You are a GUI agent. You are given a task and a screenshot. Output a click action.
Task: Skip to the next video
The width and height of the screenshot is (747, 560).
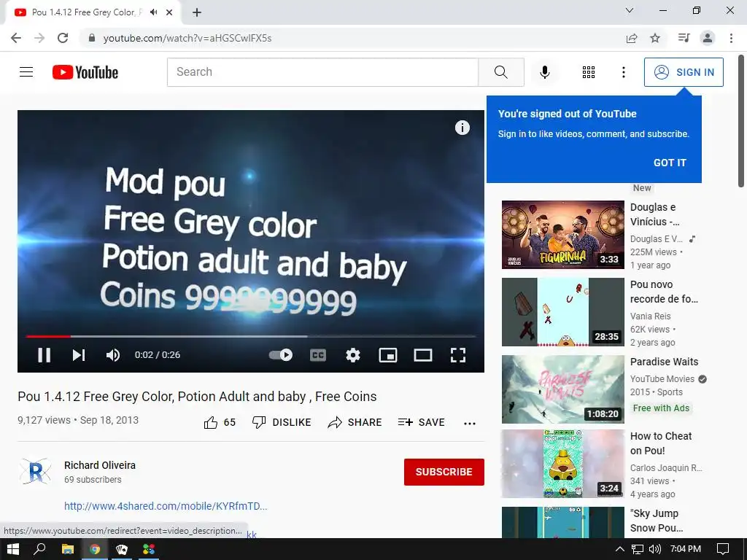pos(79,355)
